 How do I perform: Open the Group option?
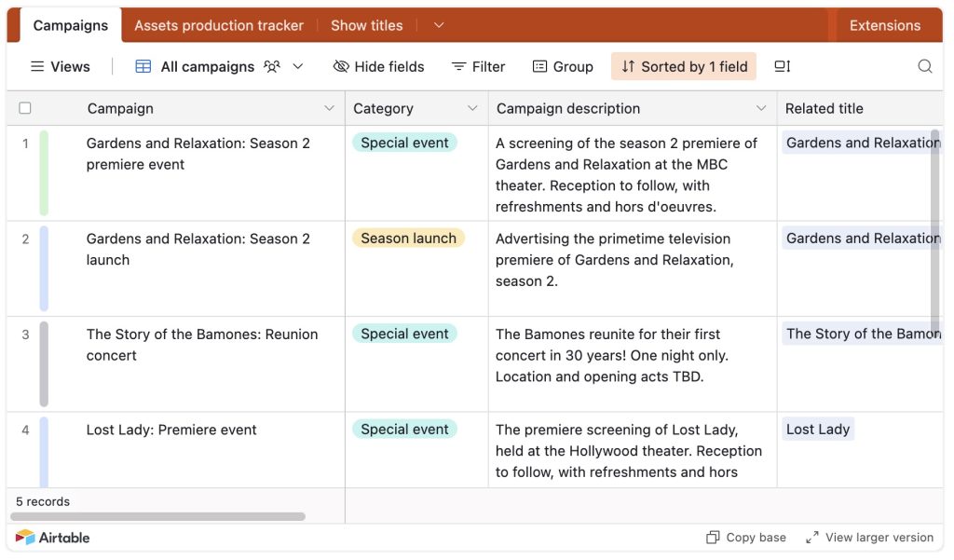(x=563, y=66)
